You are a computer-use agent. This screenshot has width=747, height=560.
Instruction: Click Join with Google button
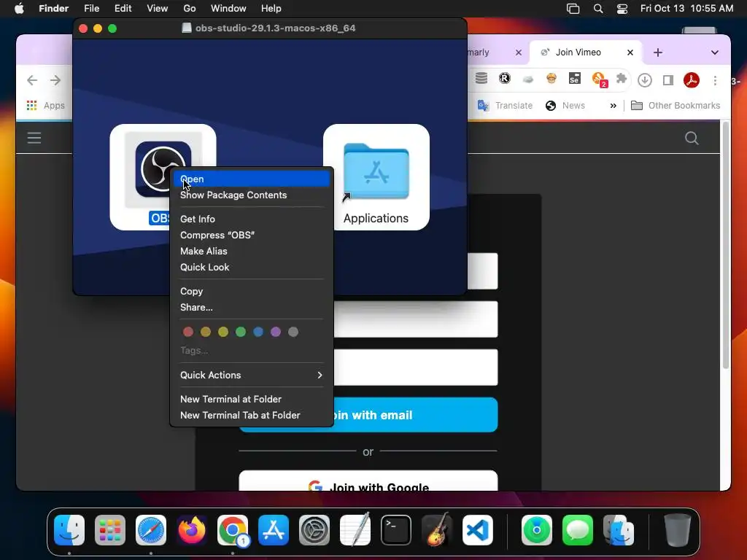(x=368, y=481)
